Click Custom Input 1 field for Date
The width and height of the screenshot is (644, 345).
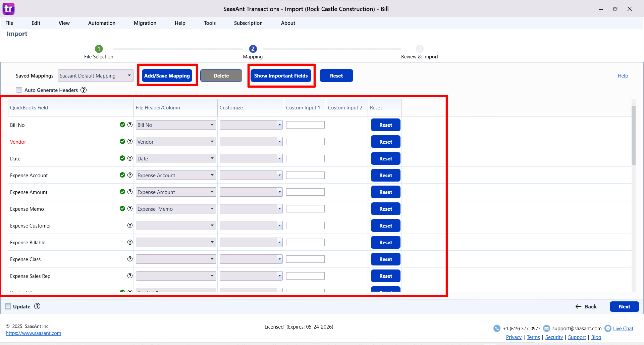click(x=305, y=158)
